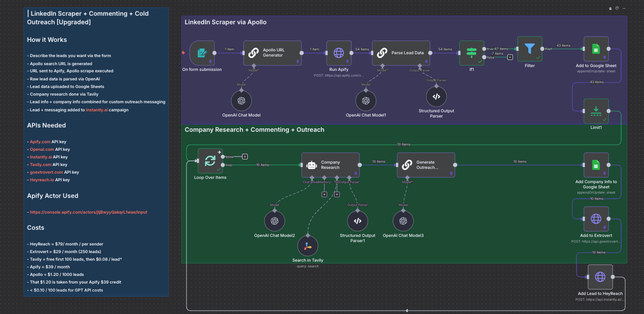The width and height of the screenshot is (644, 314).
Task: Open the Search in Tavily tool node
Action: 307,246
